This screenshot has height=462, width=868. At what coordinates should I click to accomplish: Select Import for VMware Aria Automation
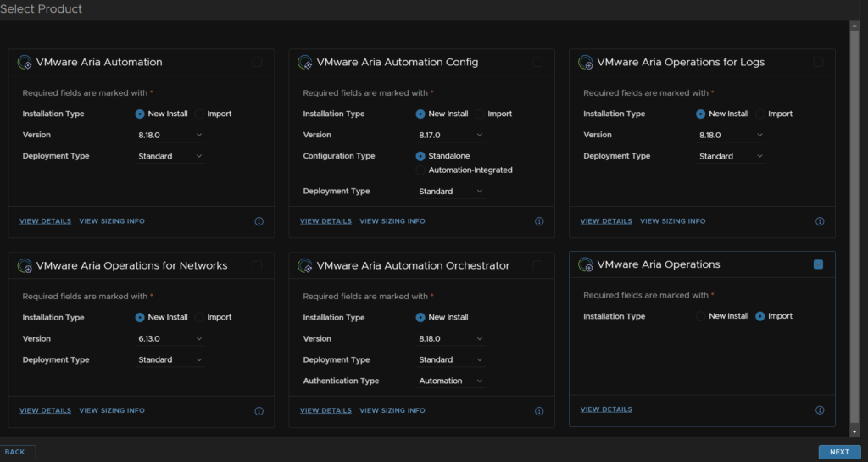[199, 114]
